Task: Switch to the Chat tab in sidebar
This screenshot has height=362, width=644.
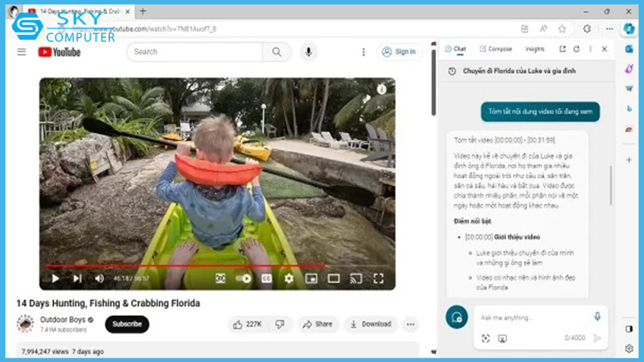Action: tap(456, 49)
